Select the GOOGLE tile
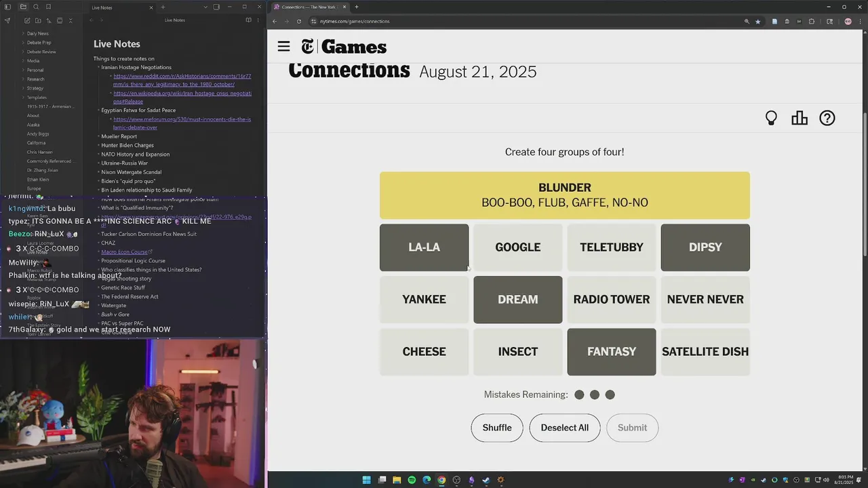 (x=518, y=247)
